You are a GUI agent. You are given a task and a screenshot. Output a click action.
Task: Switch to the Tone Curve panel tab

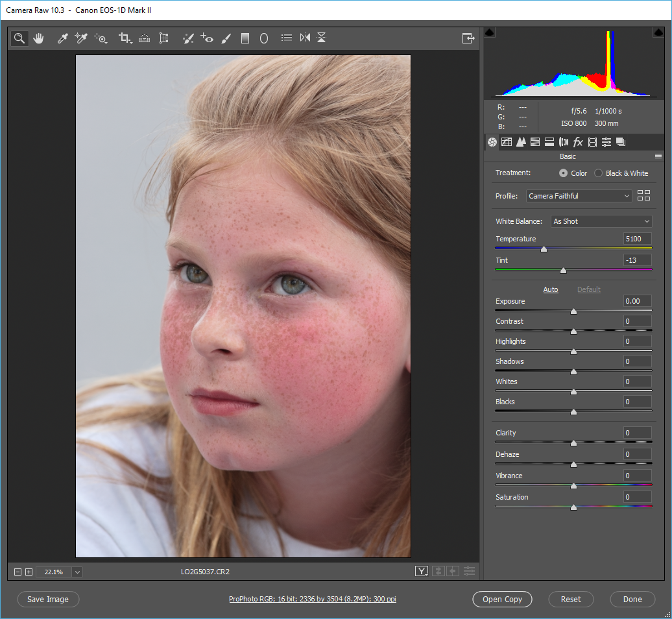click(x=506, y=142)
